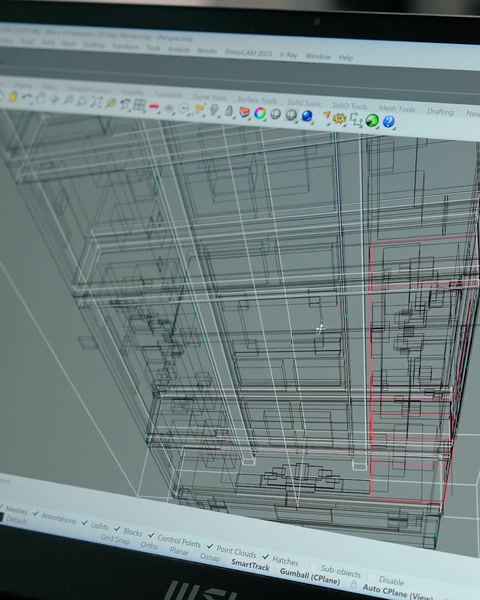
Task: Open the Render menu
Action: point(207,51)
